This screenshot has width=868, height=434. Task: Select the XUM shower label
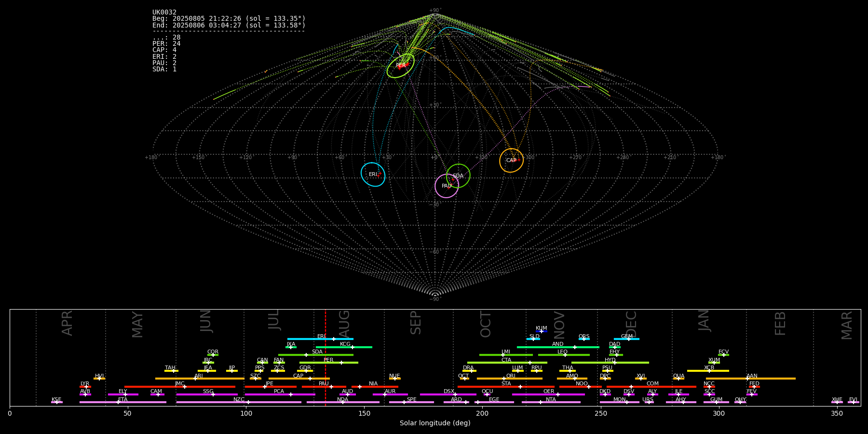(714, 360)
